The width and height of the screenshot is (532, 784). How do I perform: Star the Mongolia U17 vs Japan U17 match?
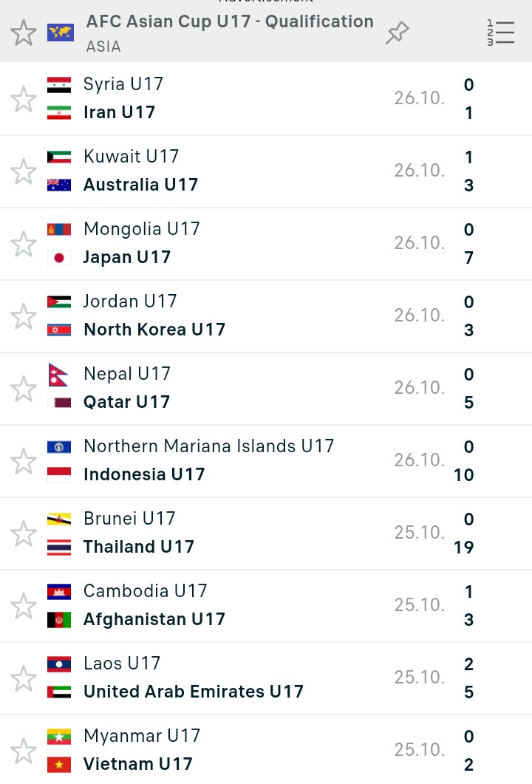coord(24,244)
